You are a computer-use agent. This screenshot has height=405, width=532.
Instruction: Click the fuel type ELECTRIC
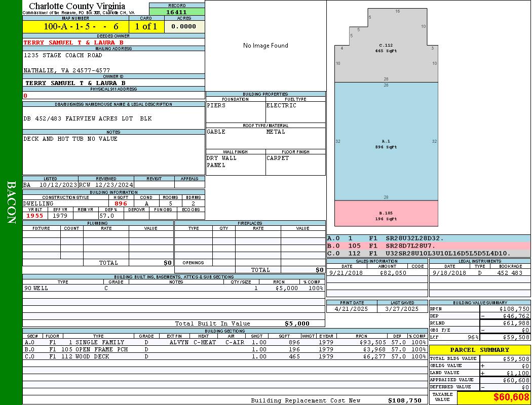pyautogui.click(x=281, y=105)
